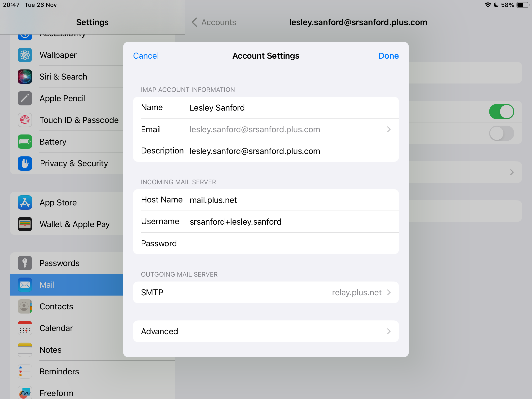This screenshot has height=399, width=532.
Task: Edit the Description field
Action: point(266,151)
